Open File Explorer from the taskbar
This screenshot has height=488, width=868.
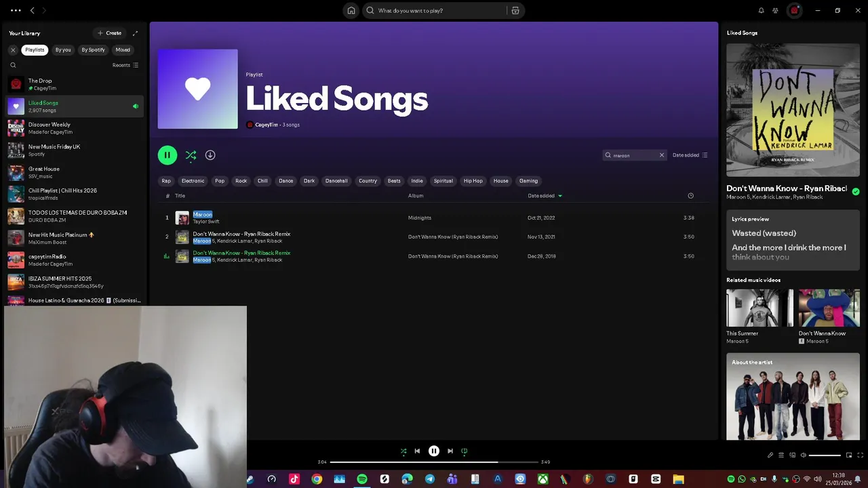tap(678, 479)
